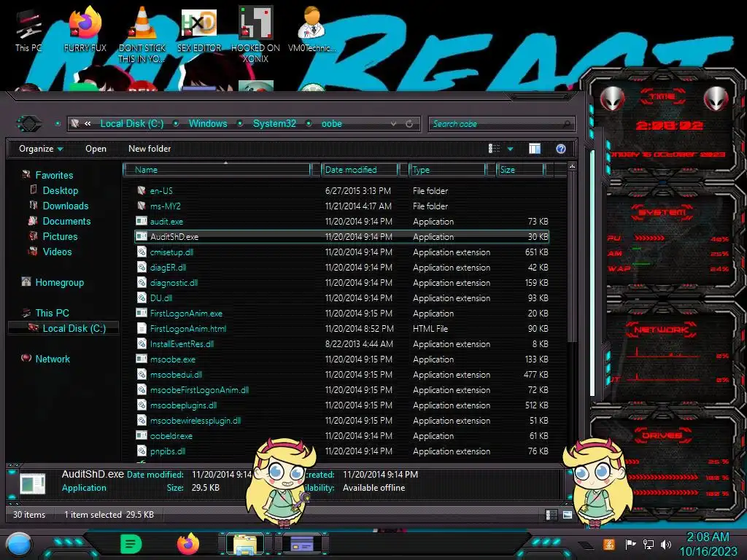The image size is (747, 560).
Task: Expand the hidden breadcrumb chevron
Action: [x=88, y=124]
